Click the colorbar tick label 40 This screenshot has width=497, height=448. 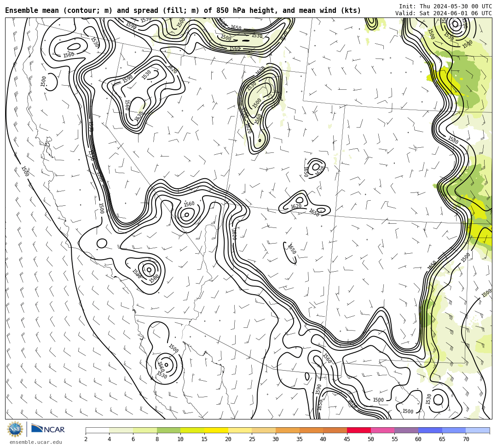click(324, 439)
